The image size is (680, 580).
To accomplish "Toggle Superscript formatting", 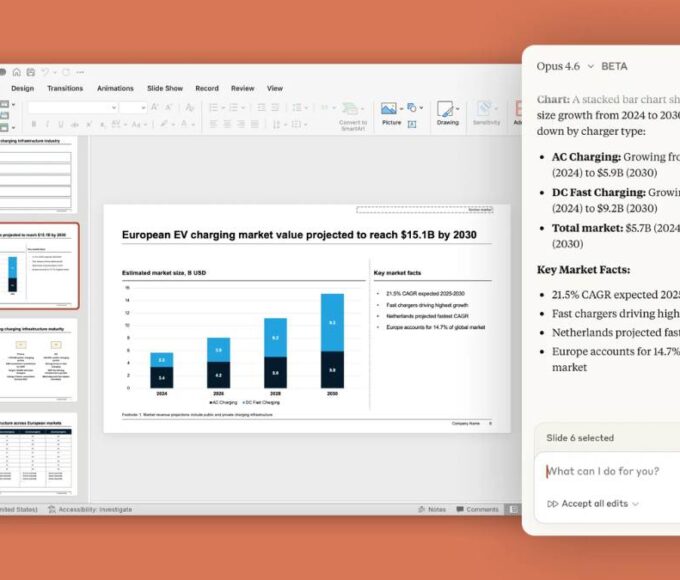I will point(89,125).
